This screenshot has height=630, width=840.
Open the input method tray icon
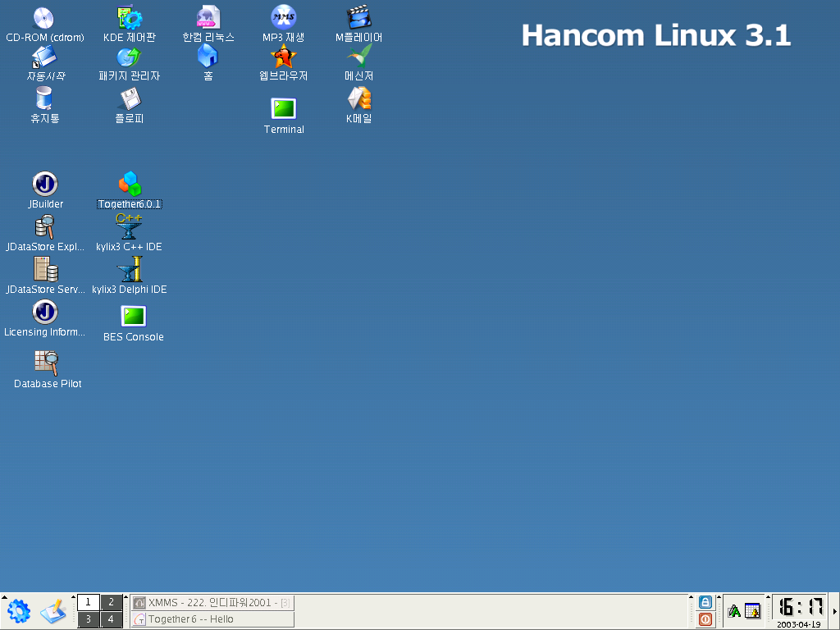734,611
